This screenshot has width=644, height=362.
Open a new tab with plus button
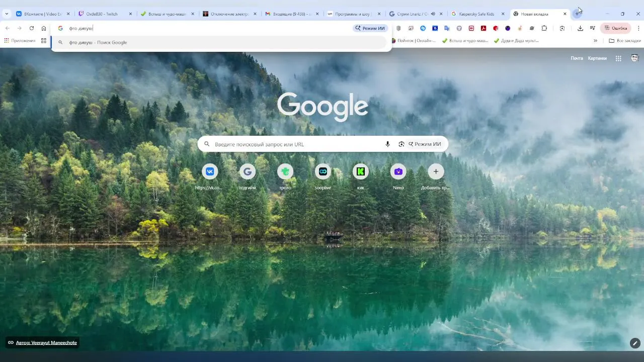tap(578, 14)
